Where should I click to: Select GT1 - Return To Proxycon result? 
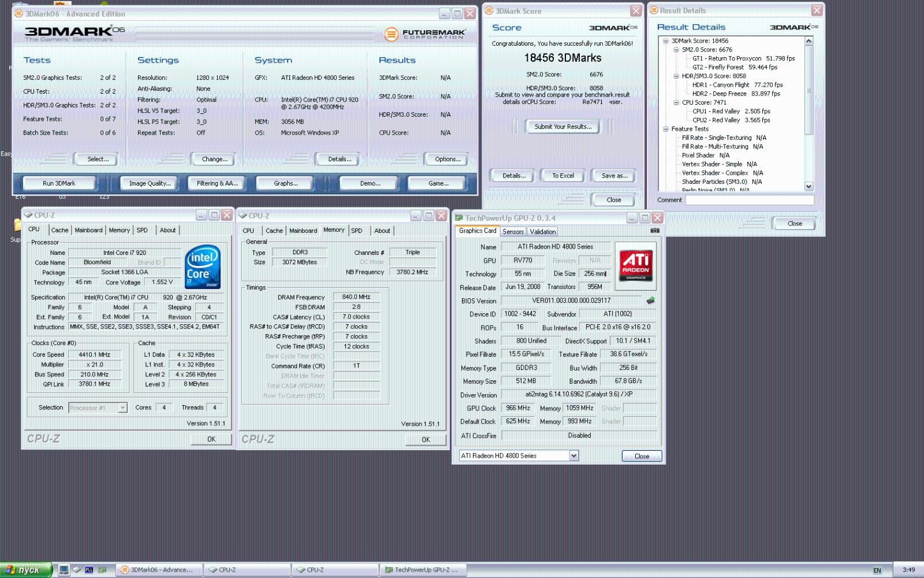coord(744,58)
